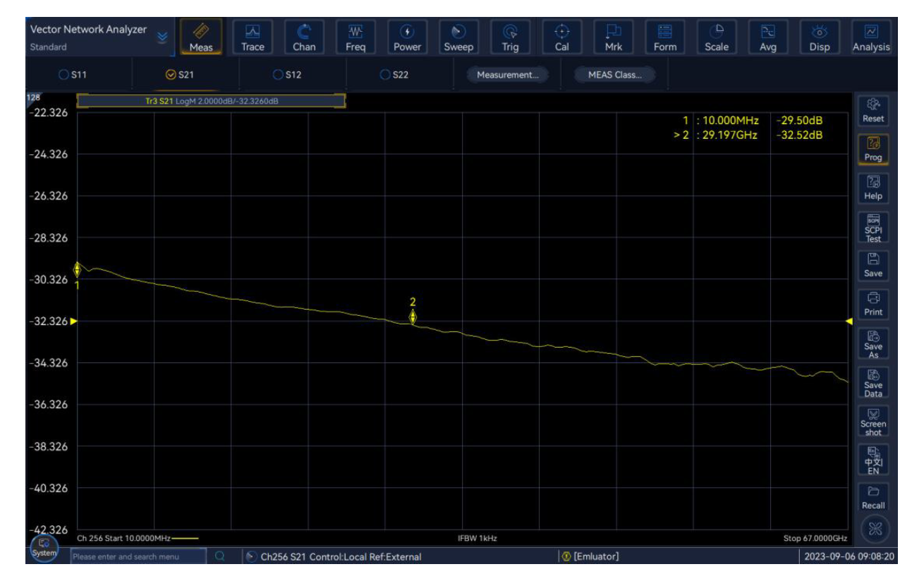Select the S21 measurement radio button

click(x=179, y=75)
